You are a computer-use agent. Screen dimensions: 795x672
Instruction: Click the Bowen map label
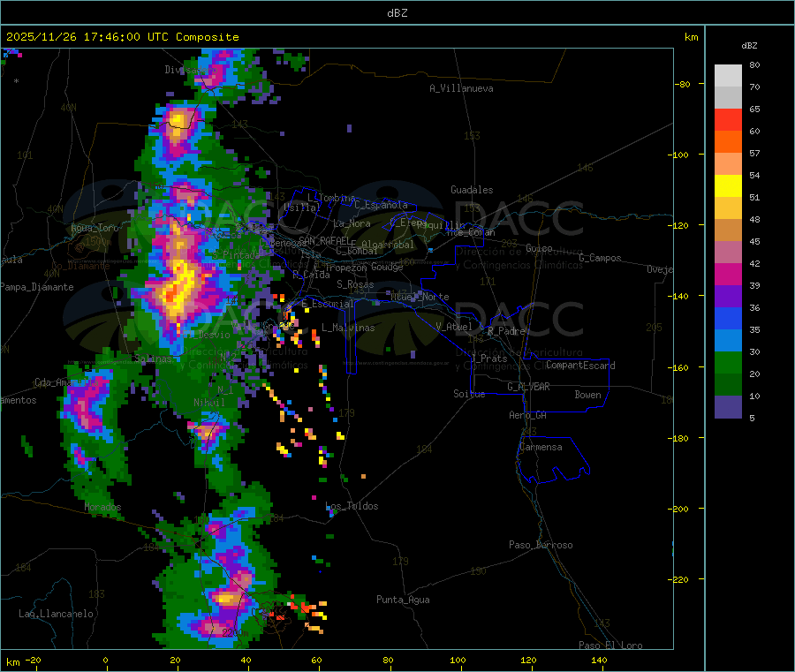point(588,395)
